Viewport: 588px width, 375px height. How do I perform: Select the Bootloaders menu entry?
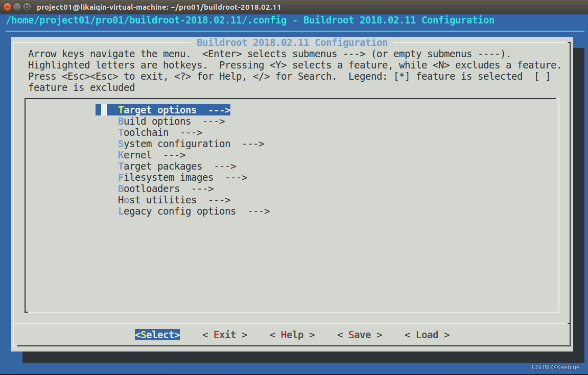click(x=149, y=189)
